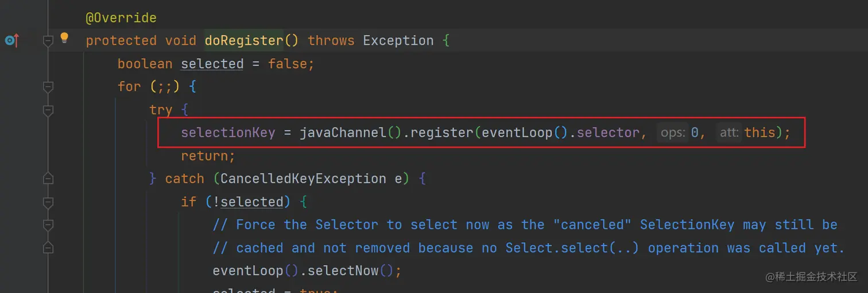868x293 pixels.
Task: Collapse the try block fold marker
Action: [48, 110]
